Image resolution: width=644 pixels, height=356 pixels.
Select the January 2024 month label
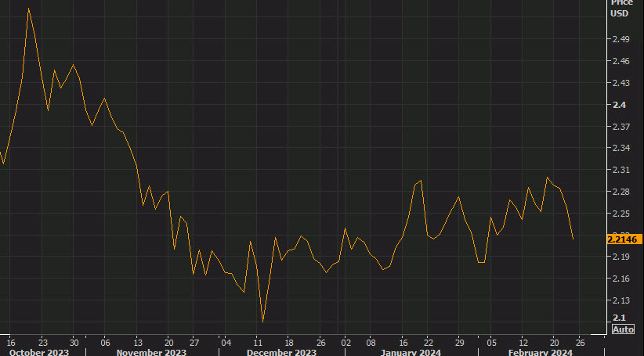click(411, 352)
